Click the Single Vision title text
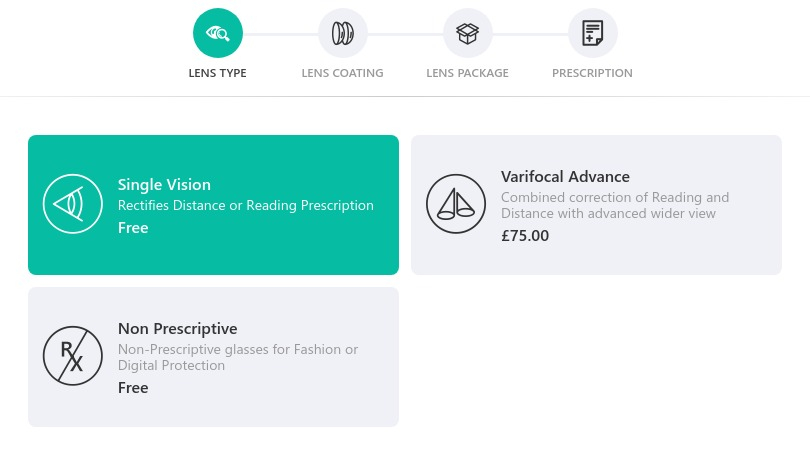The image size is (810, 465). tap(164, 184)
